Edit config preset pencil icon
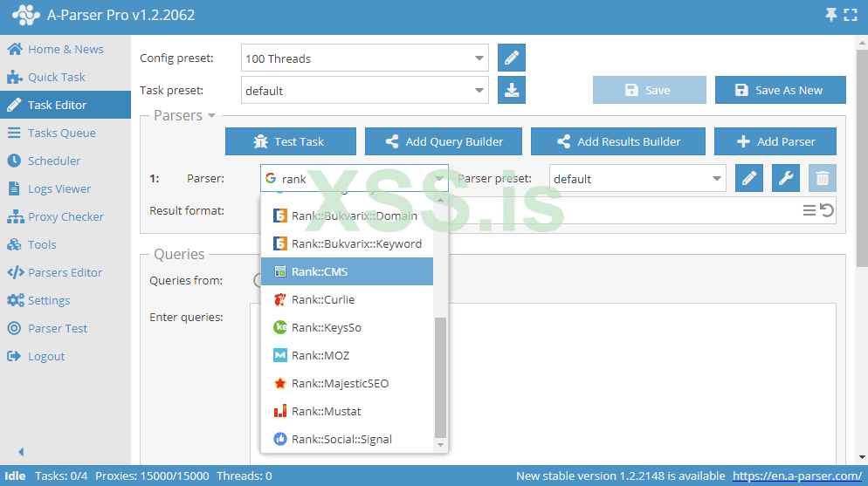The height and width of the screenshot is (486, 868). (x=512, y=58)
